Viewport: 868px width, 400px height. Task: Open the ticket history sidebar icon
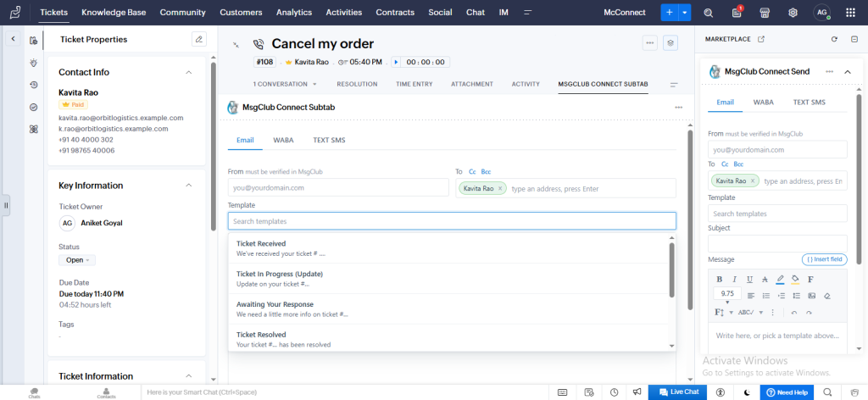[34, 85]
